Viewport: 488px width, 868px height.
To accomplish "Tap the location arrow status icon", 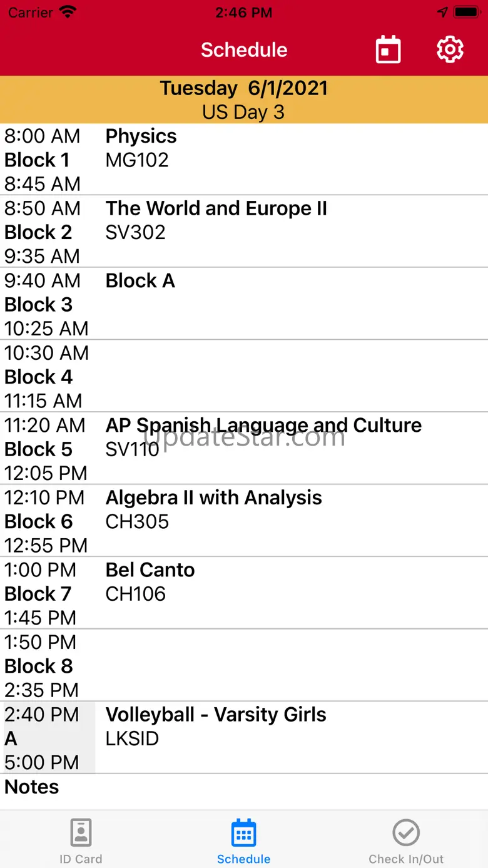I will 442,13.
